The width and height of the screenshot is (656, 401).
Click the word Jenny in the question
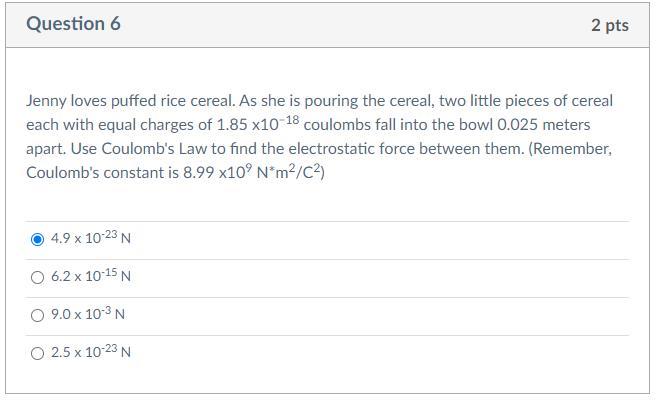[47, 101]
